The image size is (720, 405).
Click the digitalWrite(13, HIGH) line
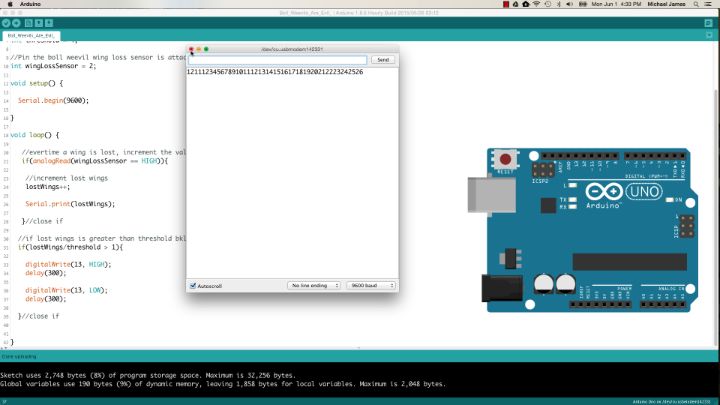(68, 264)
